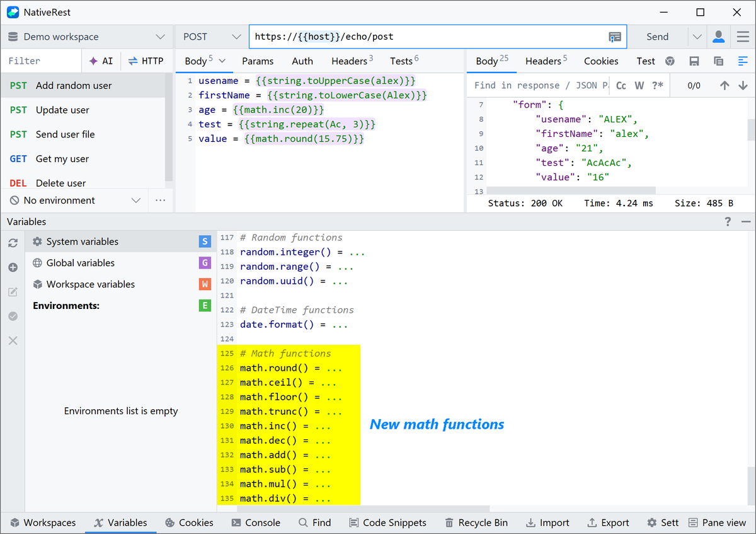Image resolution: width=756 pixels, height=534 pixels.
Task: Toggle whole-word search W
Action: pos(639,86)
